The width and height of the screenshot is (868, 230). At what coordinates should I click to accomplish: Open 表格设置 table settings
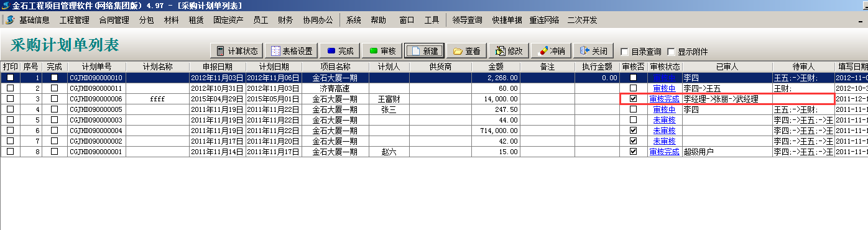tap(292, 51)
